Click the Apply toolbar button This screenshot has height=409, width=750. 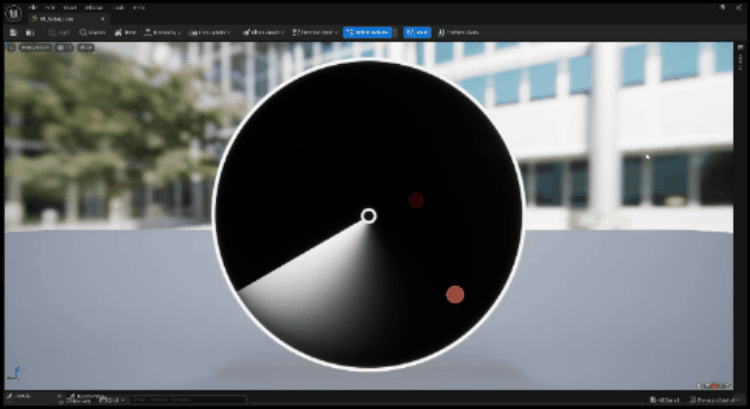point(58,32)
